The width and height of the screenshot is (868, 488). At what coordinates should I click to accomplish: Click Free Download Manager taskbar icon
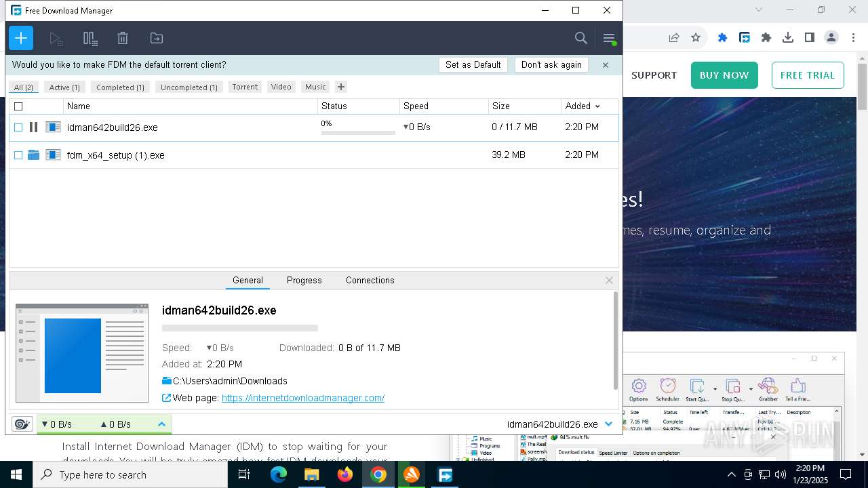click(x=445, y=474)
